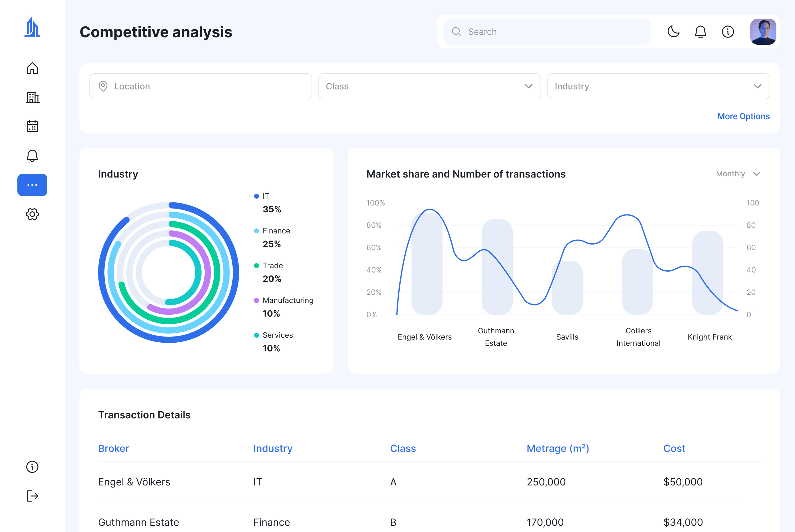Viewport: 795px width, 532px height.
Task: Open the calendar from the sidebar
Action: [32, 126]
